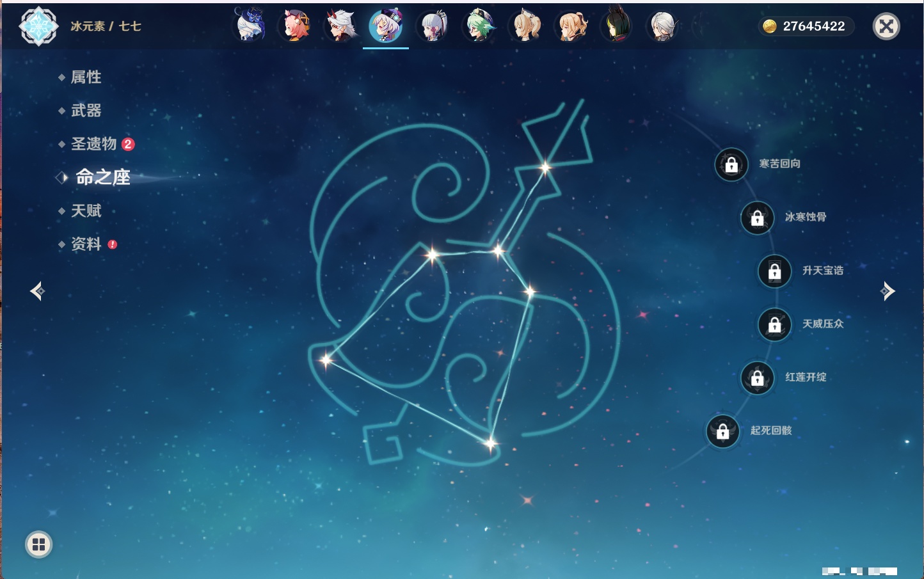This screenshot has width=924, height=579.
Task: Switch to Ayaka's silver-haired portrait
Action: [x=433, y=26]
